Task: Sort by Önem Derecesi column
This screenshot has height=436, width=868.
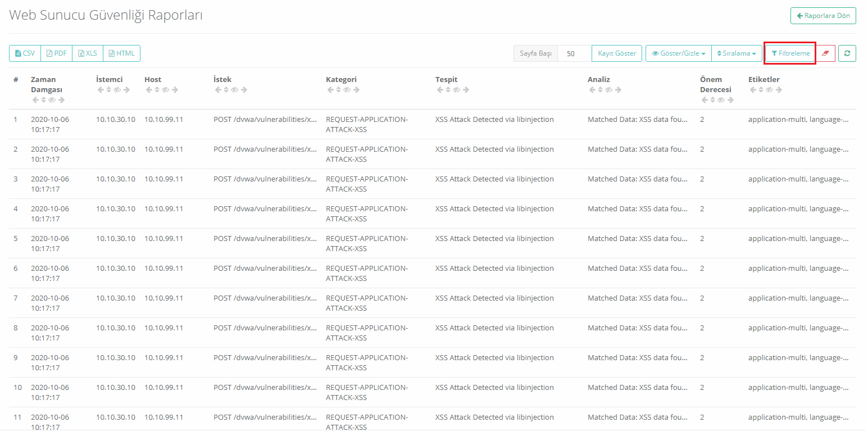Action: click(712, 100)
